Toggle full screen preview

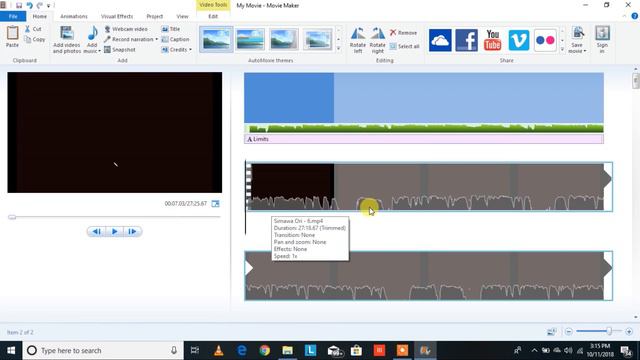(216, 203)
